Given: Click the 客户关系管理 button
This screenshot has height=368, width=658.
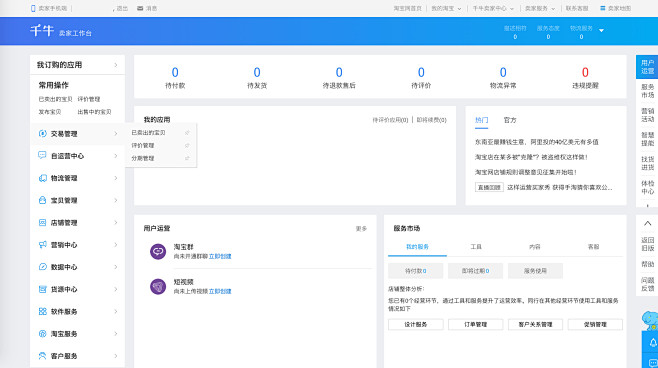Looking at the screenshot, I should [x=535, y=324].
